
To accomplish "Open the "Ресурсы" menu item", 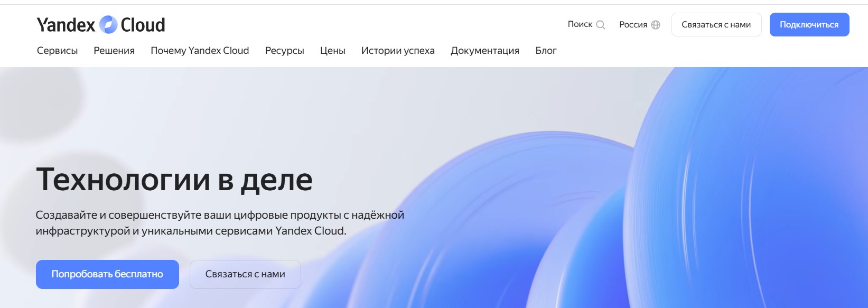I will 284,51.
